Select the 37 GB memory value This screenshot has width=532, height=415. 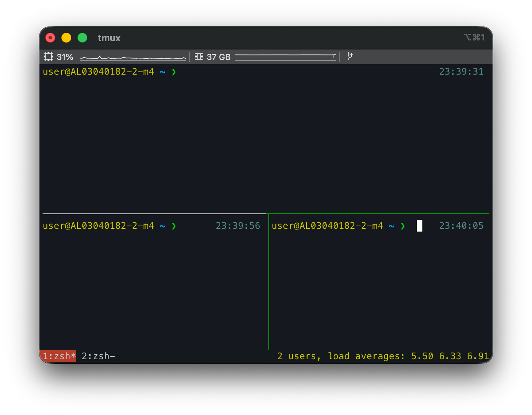[219, 57]
